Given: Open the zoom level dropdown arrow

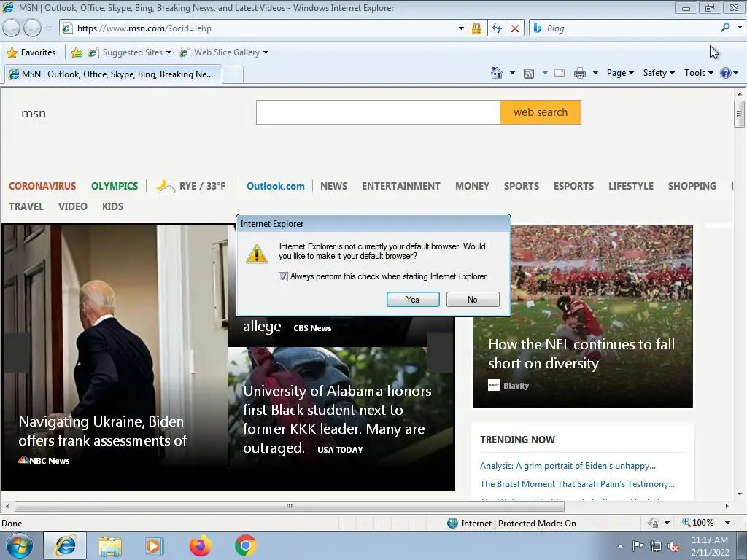Looking at the screenshot, I should (727, 523).
